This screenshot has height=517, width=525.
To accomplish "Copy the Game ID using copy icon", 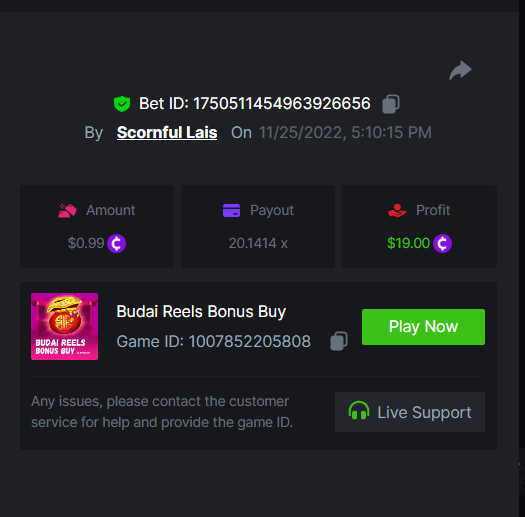I will coord(339,341).
